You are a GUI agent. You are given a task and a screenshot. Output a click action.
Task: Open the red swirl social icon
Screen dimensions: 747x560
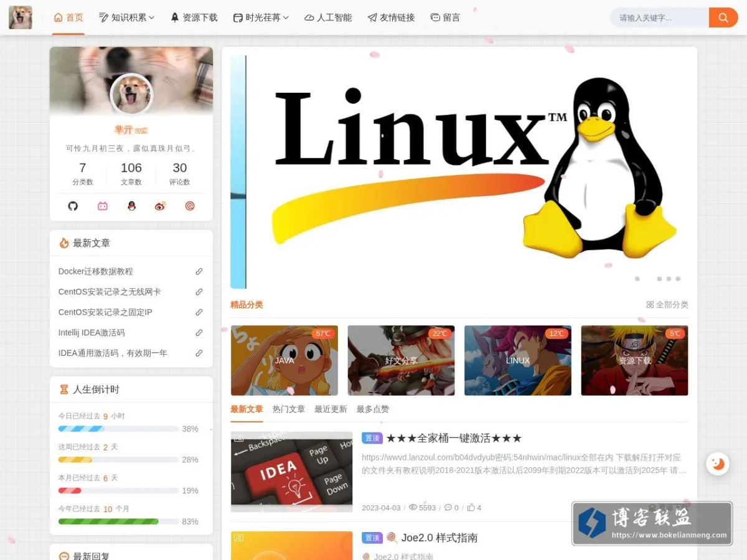[190, 206]
